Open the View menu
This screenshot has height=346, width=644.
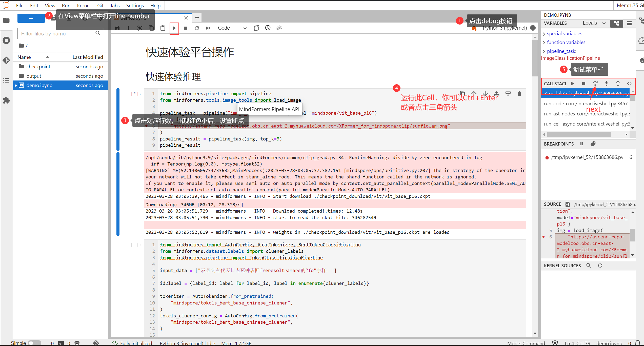tap(50, 6)
